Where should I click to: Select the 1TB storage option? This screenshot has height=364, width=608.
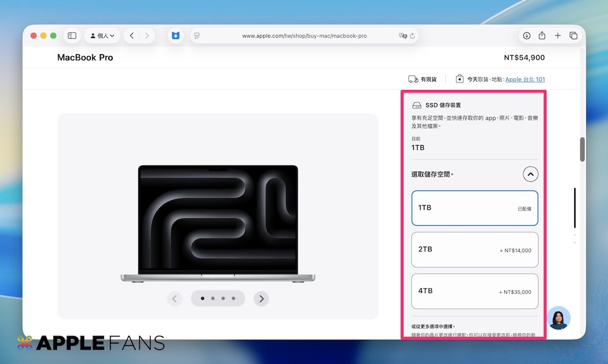[x=475, y=208]
